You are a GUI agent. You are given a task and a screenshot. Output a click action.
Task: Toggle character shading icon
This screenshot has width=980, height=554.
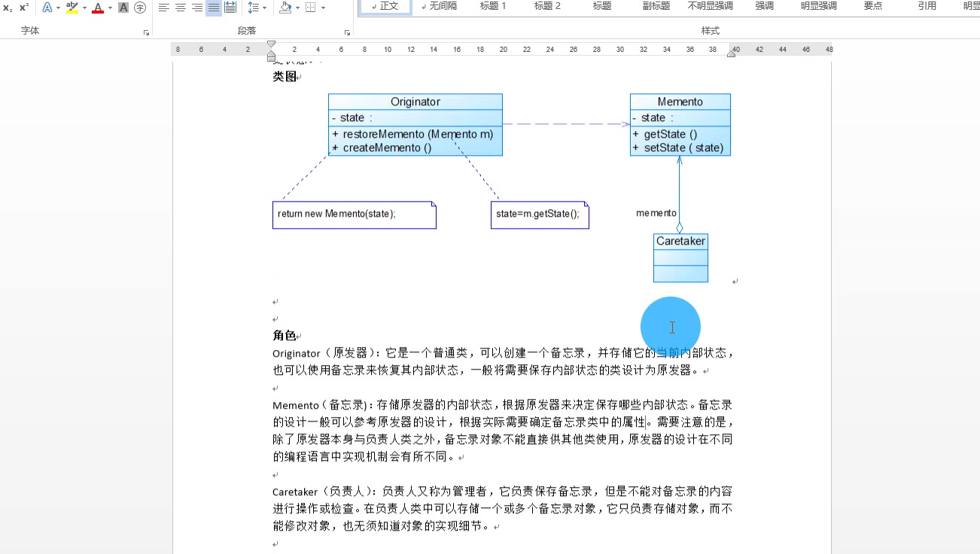123,8
